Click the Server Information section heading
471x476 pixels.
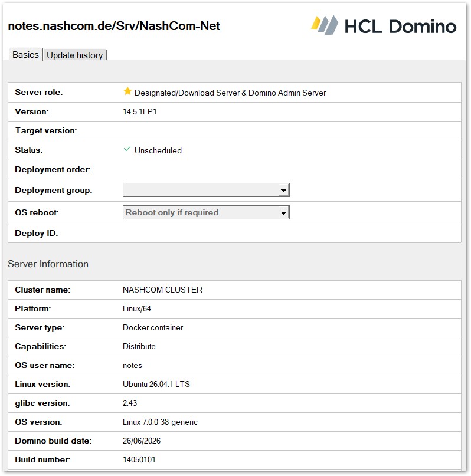pos(48,264)
